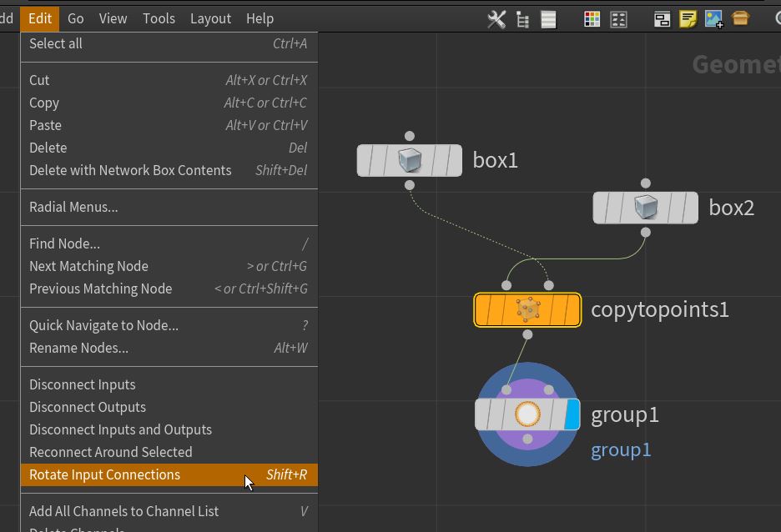Choose Quick Navigate to Node...
Screen dimensions: 781x532
(x=169, y=325)
